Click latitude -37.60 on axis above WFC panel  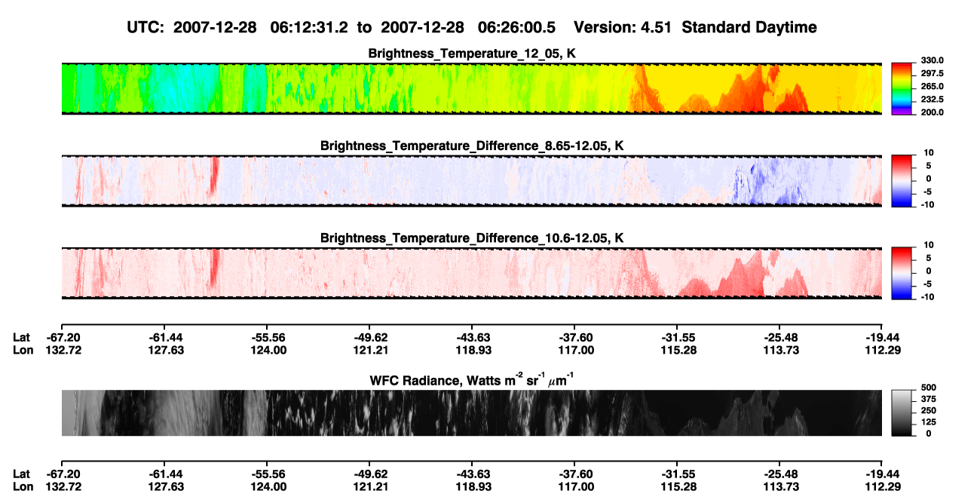click(x=575, y=338)
